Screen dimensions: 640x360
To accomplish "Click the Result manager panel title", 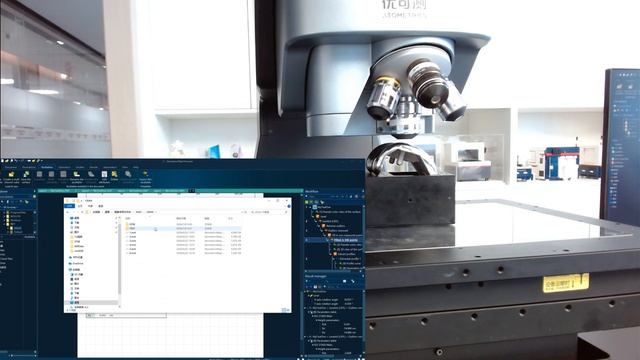I will pyautogui.click(x=316, y=276).
